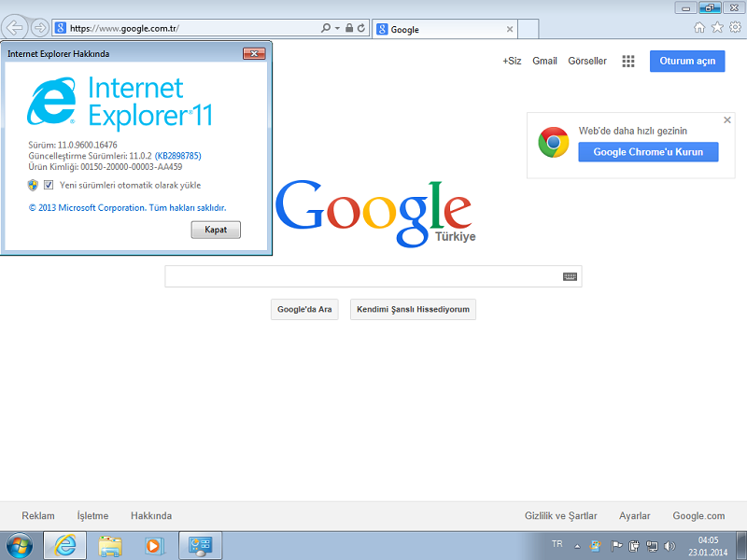Viewport: 747px width, 560px height.
Task: Expand the address bar search dropdown arrow
Action: point(337,28)
